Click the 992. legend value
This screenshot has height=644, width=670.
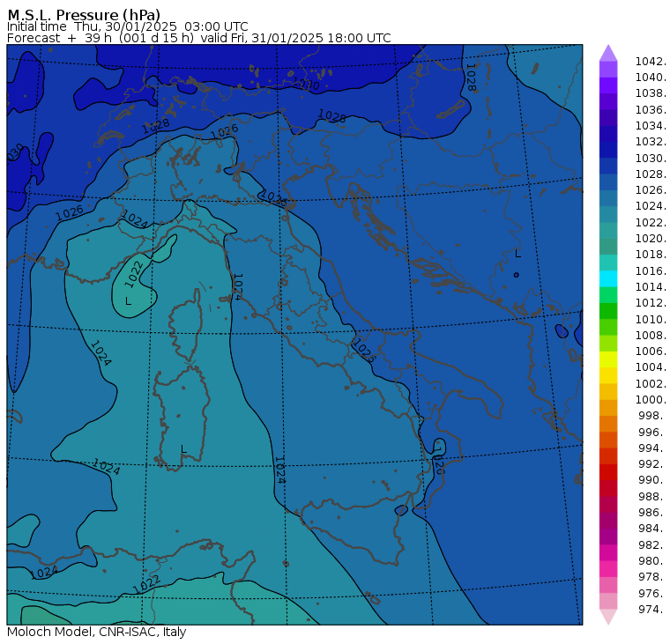click(x=652, y=463)
